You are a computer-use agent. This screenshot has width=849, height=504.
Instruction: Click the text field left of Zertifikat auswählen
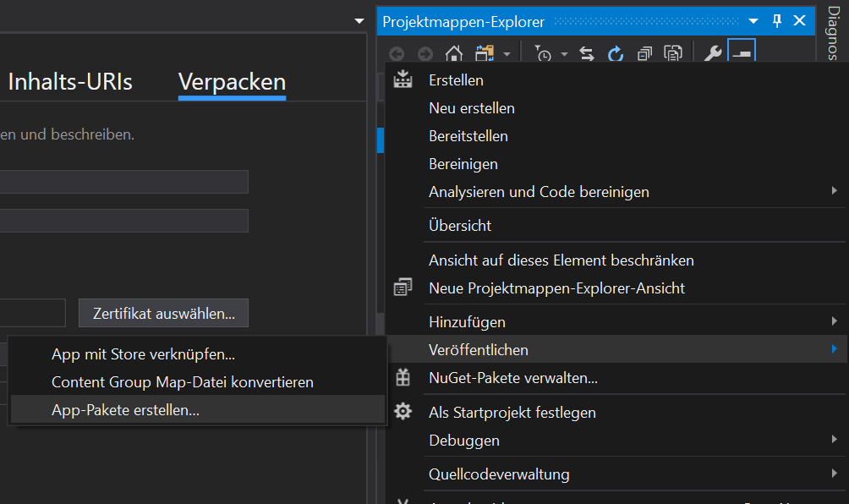[32, 313]
